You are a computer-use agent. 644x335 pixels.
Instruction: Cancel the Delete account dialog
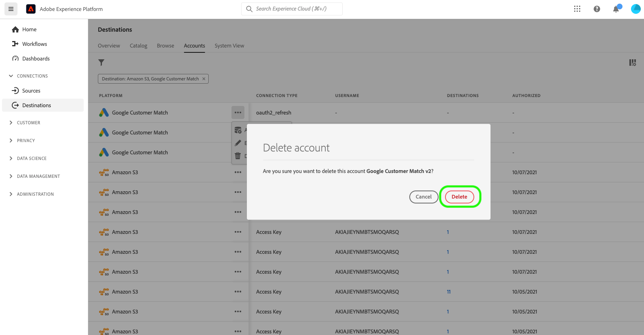pyautogui.click(x=424, y=197)
